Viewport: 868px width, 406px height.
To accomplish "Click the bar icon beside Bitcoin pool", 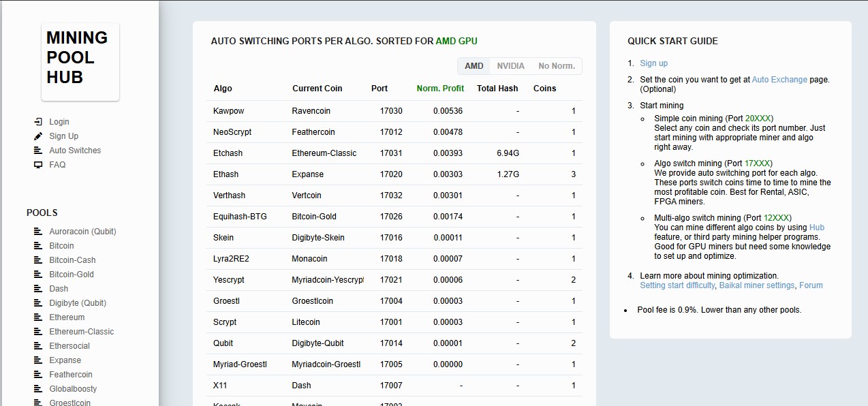I will pos(38,245).
